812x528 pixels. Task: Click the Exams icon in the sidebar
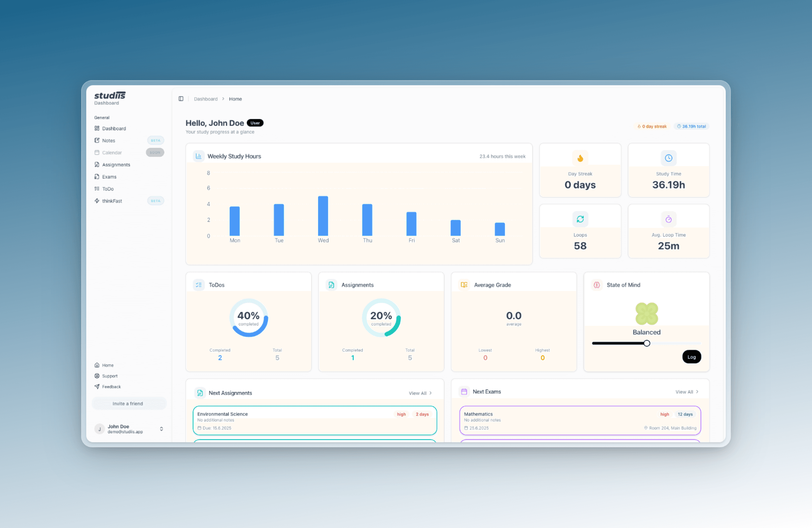(97, 177)
